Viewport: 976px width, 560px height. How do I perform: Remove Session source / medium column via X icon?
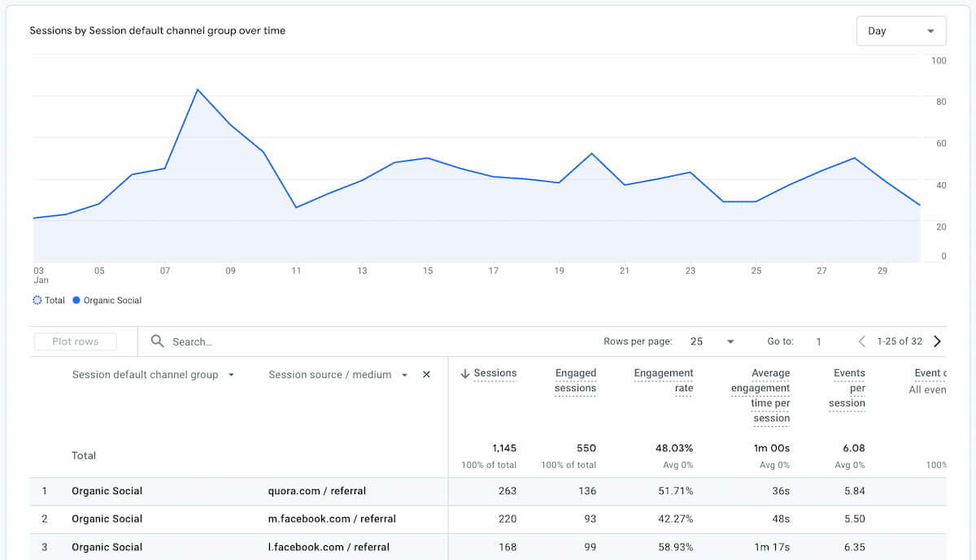point(426,375)
